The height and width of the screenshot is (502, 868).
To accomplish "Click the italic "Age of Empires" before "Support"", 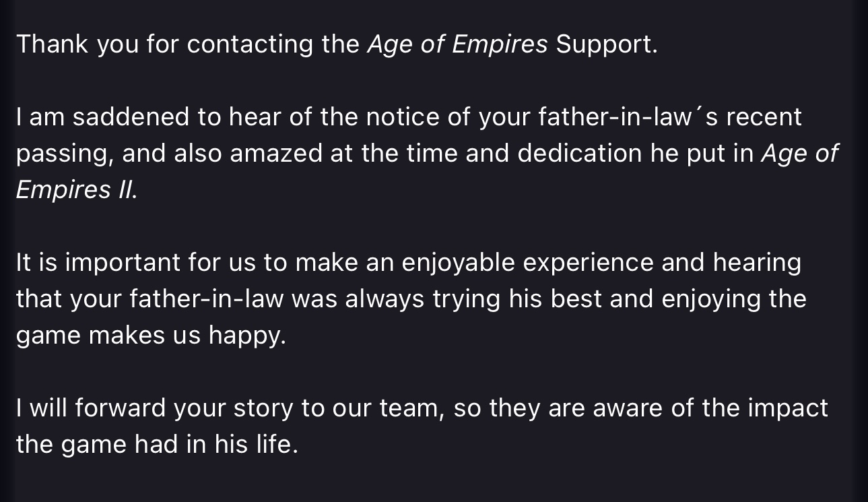I will click(457, 44).
